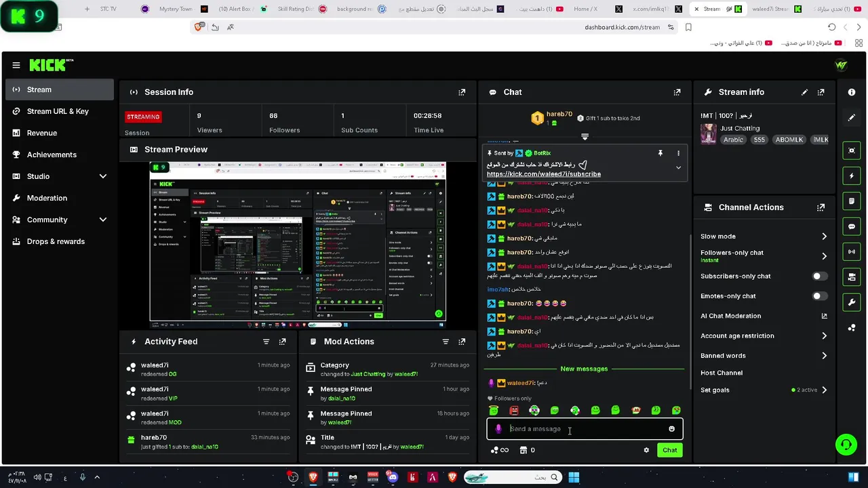Open Moderation in the sidebar

[60, 198]
